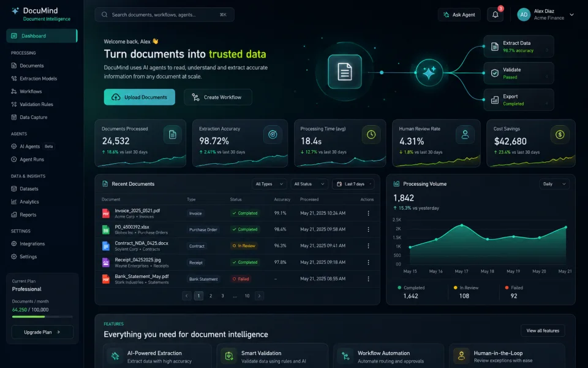Click the PDF icon for Invoice_2025_0521.pdf
The width and height of the screenshot is (588, 368).
pyautogui.click(x=106, y=213)
